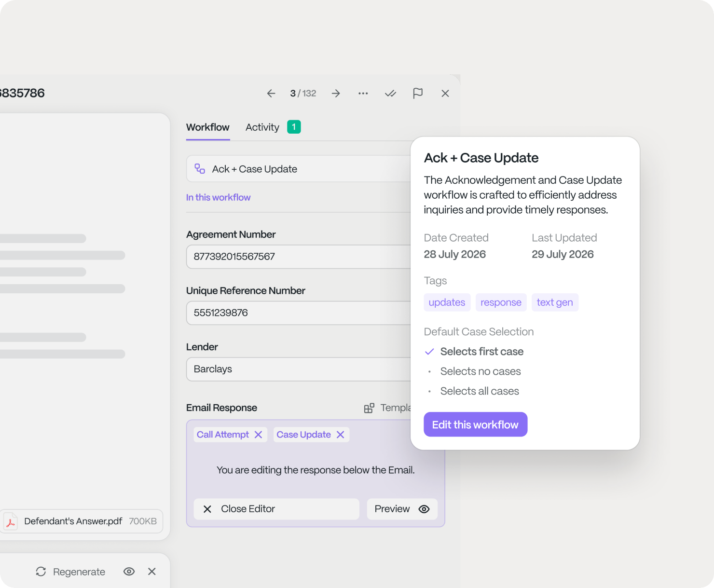This screenshot has width=714, height=588.
Task: Click the 3 / 132 case counter
Action: [x=303, y=94]
